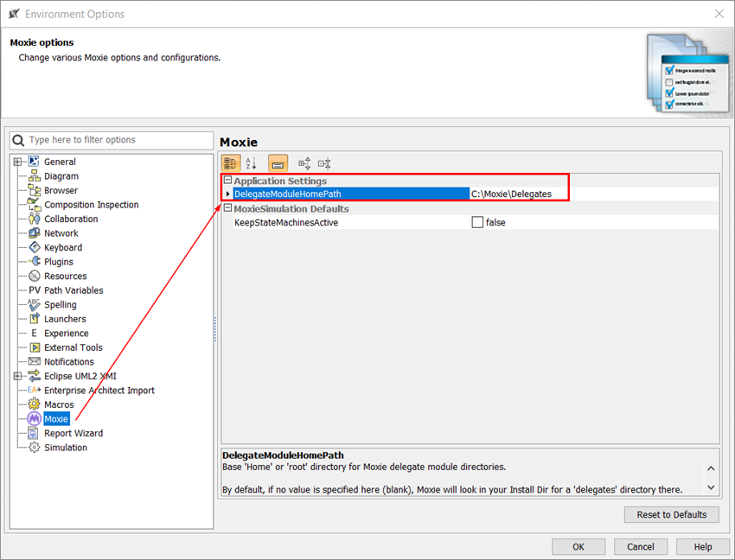Click the General options icon
The height and width of the screenshot is (560, 735).
pos(34,162)
